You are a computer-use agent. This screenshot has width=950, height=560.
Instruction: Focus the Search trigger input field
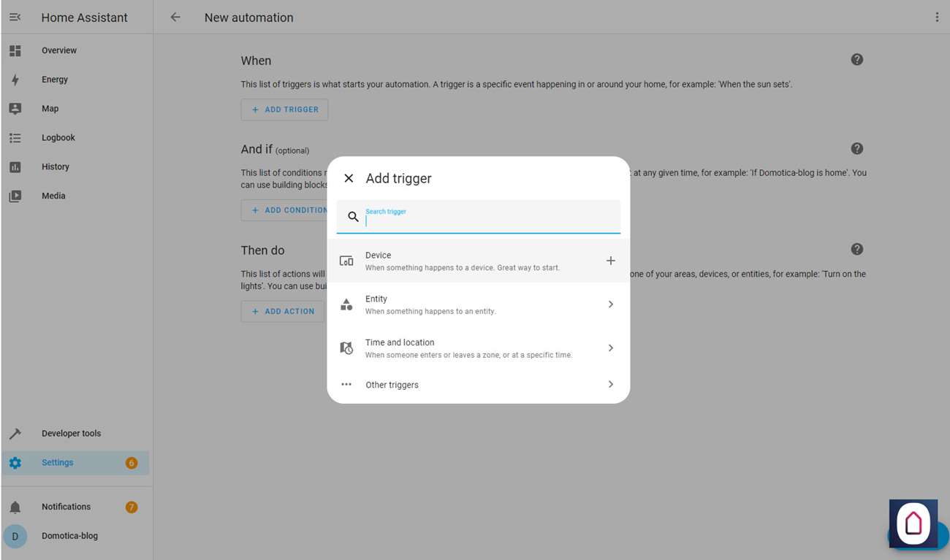tap(490, 220)
